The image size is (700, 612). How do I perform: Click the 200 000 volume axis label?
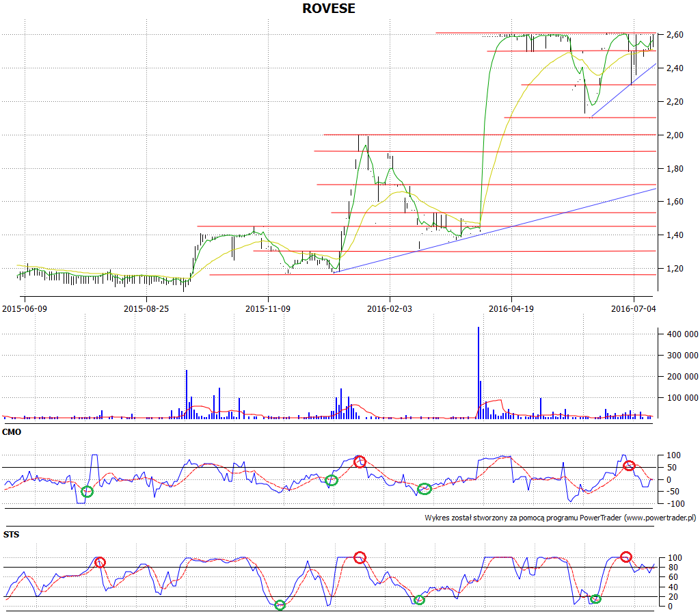[683, 377]
